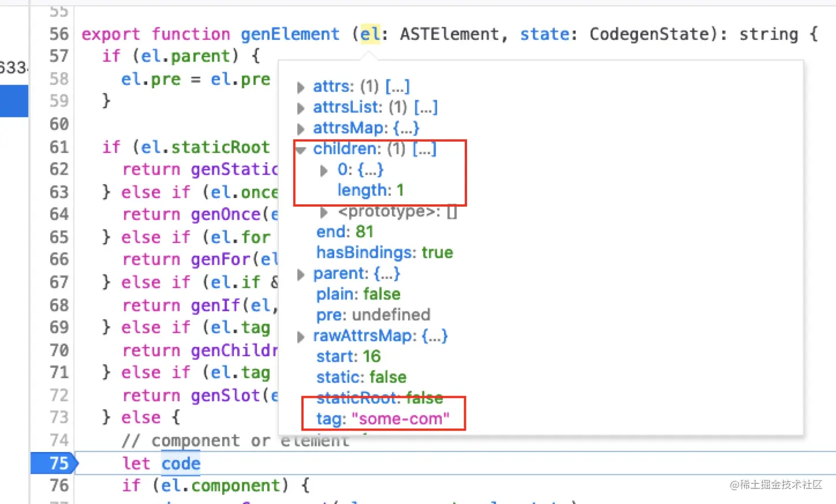
Task: Add a breakpoint on line 76
Action: pyautogui.click(x=58, y=486)
